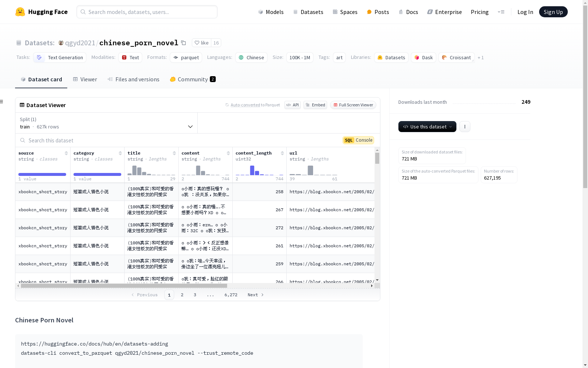Open the Community tab
The image size is (588, 368).
click(x=193, y=79)
